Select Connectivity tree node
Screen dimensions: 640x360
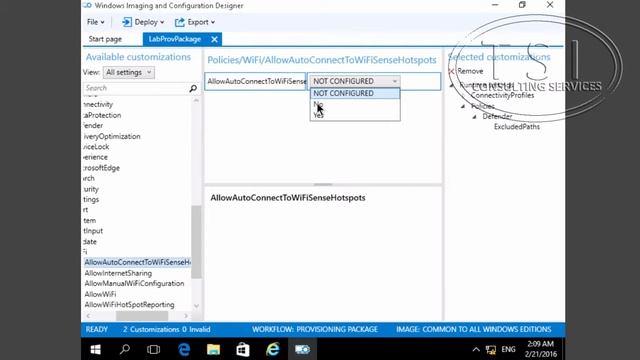[98, 104]
